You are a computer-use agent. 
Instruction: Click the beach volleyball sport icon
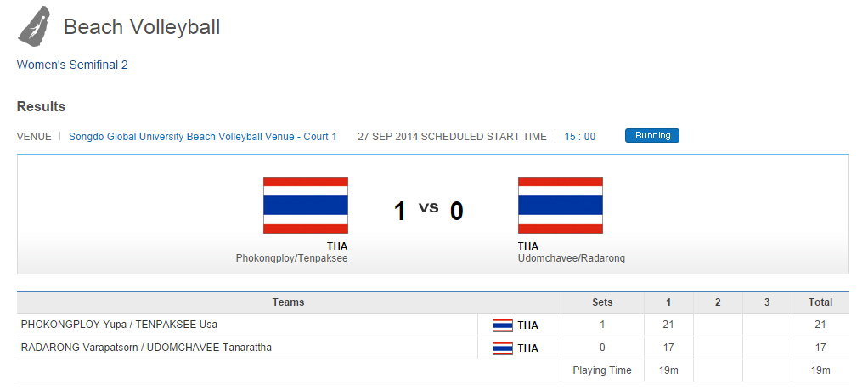point(33,25)
